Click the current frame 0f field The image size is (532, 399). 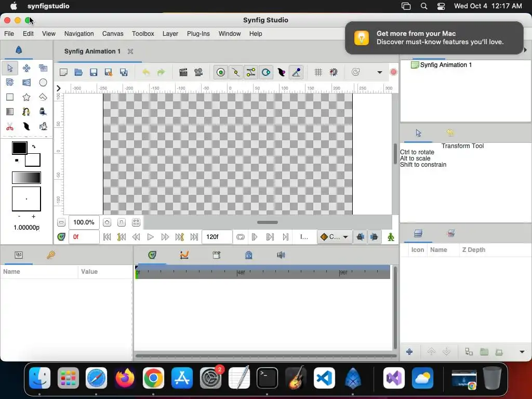click(x=84, y=237)
